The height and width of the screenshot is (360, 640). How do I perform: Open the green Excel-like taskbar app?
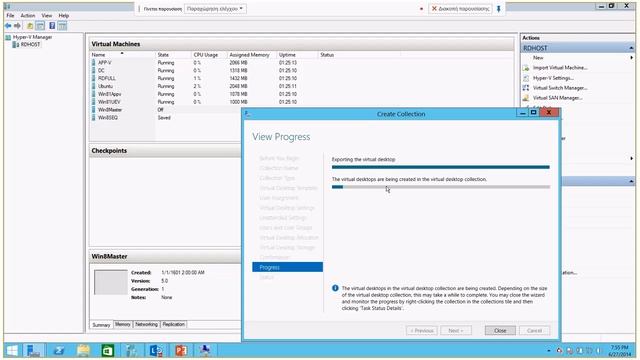tap(108, 350)
